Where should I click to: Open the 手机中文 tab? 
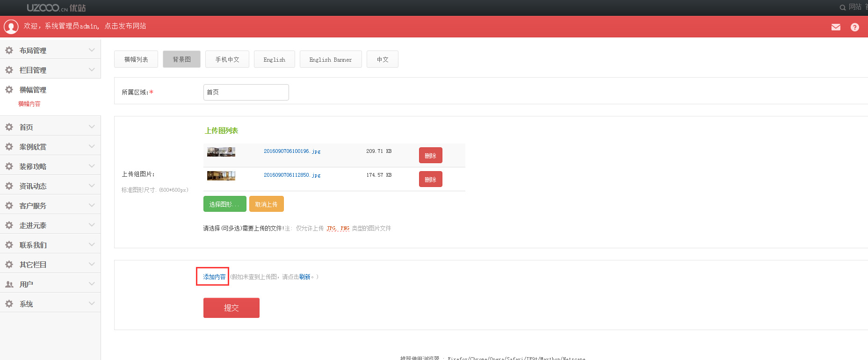pyautogui.click(x=227, y=59)
